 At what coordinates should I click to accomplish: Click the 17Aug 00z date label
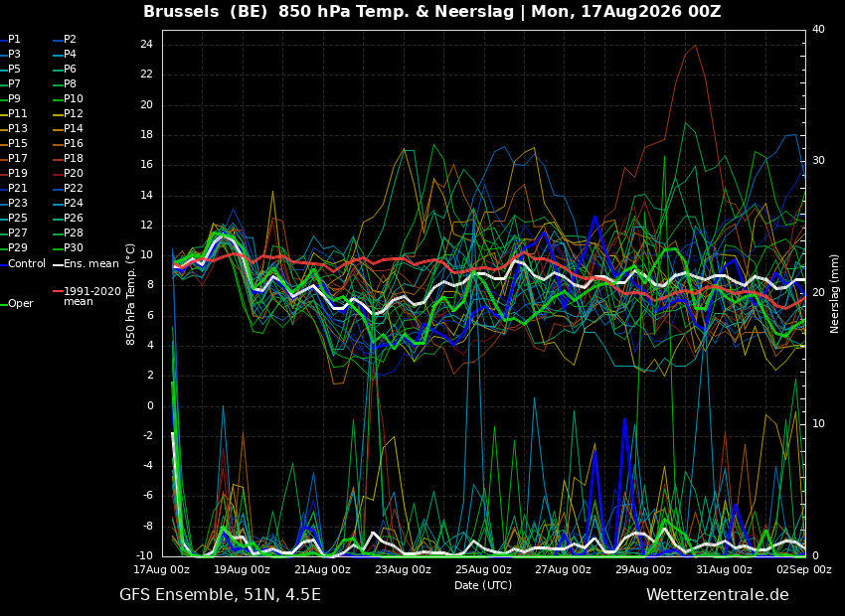(x=162, y=569)
